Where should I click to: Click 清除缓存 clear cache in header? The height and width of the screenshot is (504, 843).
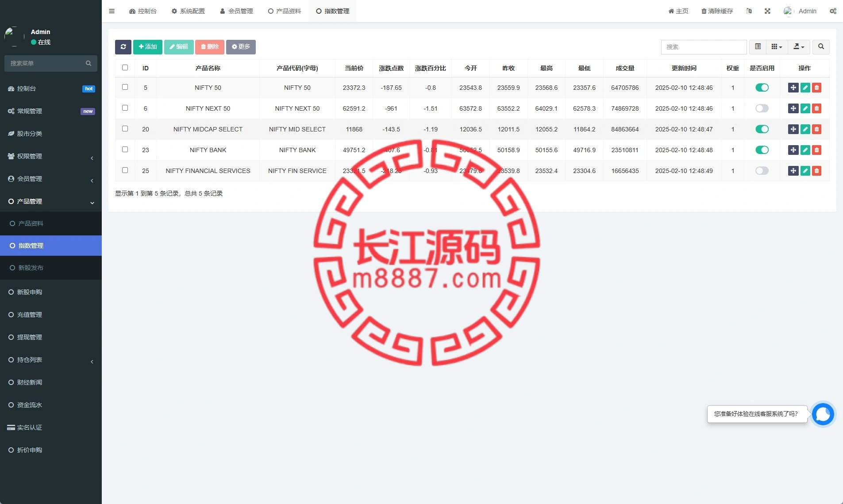coord(717,11)
